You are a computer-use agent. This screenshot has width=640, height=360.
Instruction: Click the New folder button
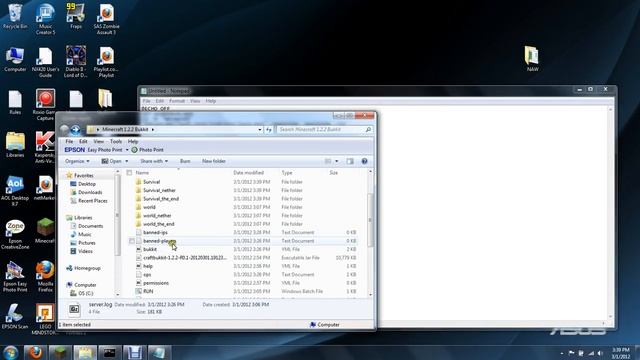[214, 161]
